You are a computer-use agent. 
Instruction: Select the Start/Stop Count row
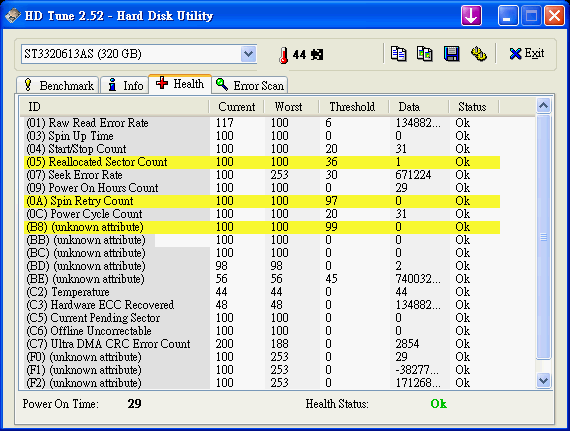[x=262, y=149]
